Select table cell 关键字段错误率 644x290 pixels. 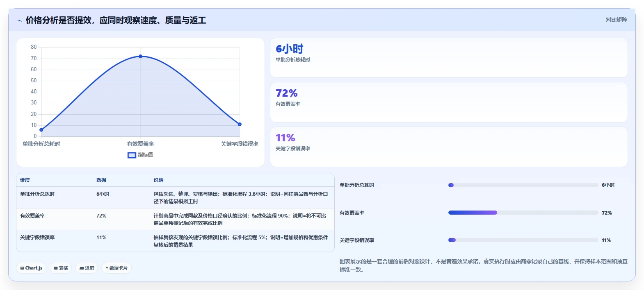coord(37,238)
